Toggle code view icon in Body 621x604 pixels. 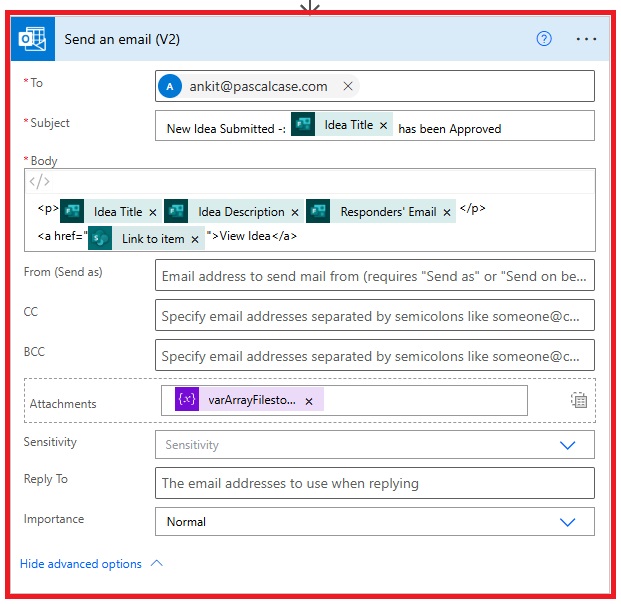click(x=39, y=181)
